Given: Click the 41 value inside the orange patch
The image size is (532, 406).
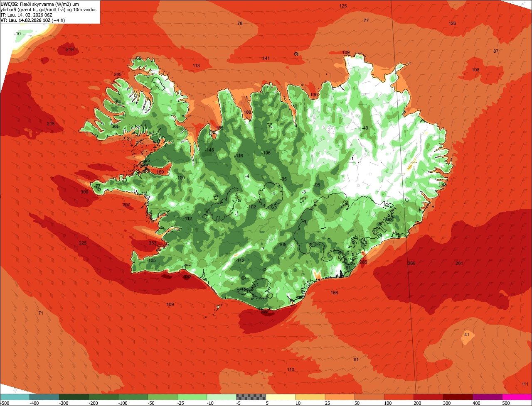Looking at the screenshot, I should [467, 335].
